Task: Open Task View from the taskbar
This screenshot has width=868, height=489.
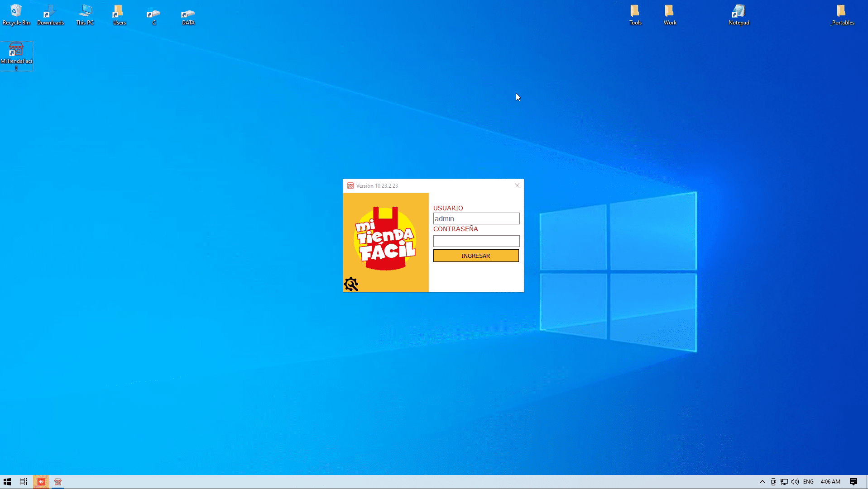Action: click(x=24, y=482)
